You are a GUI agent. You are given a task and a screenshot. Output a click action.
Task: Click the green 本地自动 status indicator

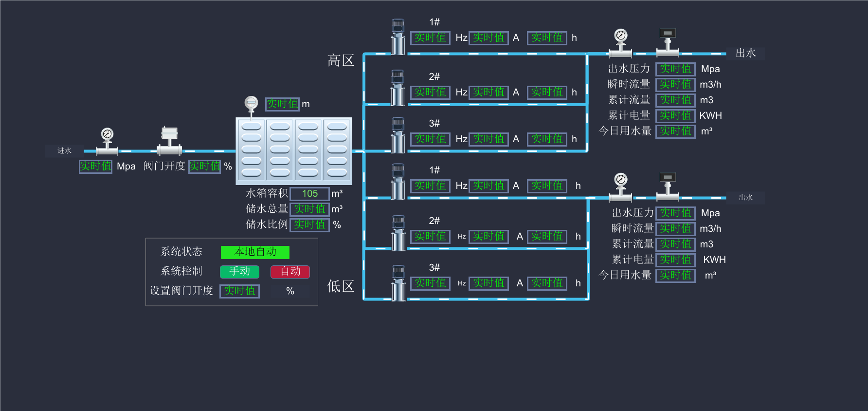point(255,252)
